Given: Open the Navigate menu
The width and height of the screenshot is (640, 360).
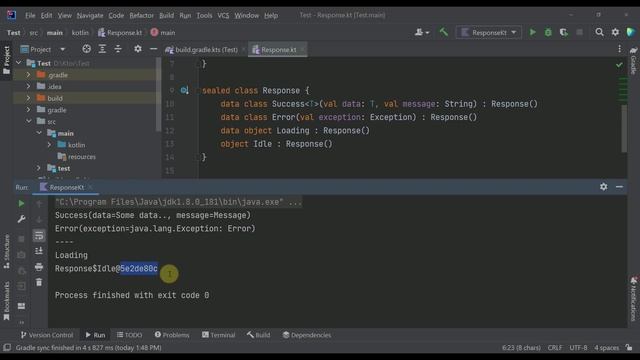Looking at the screenshot, I should coord(90,16).
